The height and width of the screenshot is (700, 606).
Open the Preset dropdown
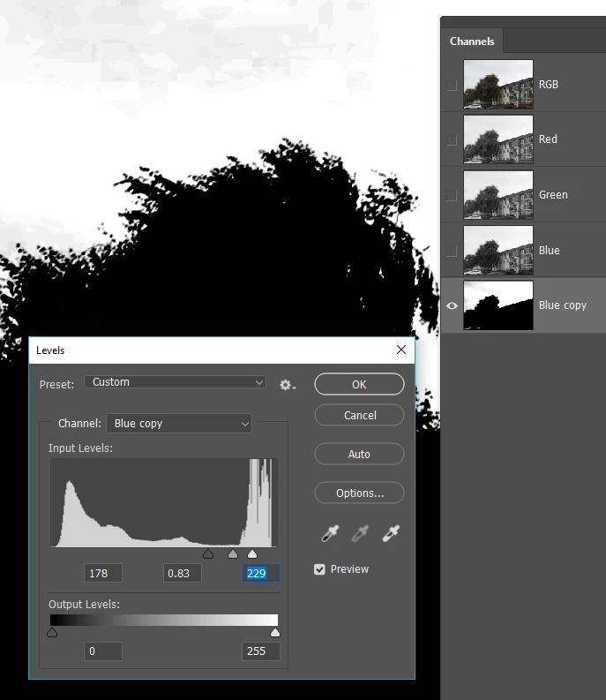[x=175, y=382]
